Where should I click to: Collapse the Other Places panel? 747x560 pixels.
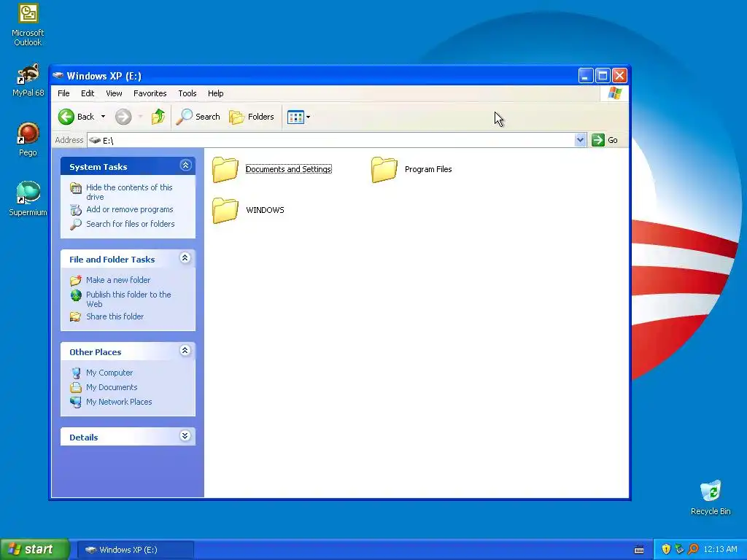click(x=185, y=351)
